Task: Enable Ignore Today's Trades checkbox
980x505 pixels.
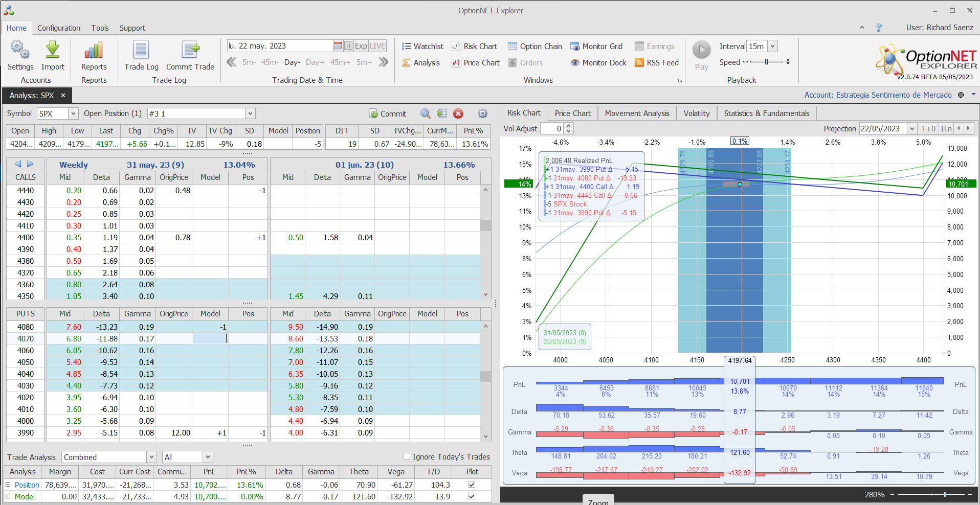Action: 407,456
